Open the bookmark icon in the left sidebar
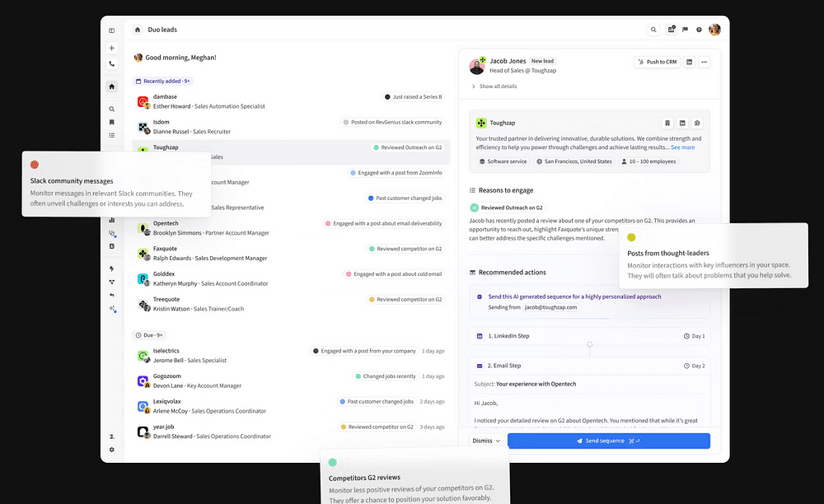824x504 pixels. point(111,122)
